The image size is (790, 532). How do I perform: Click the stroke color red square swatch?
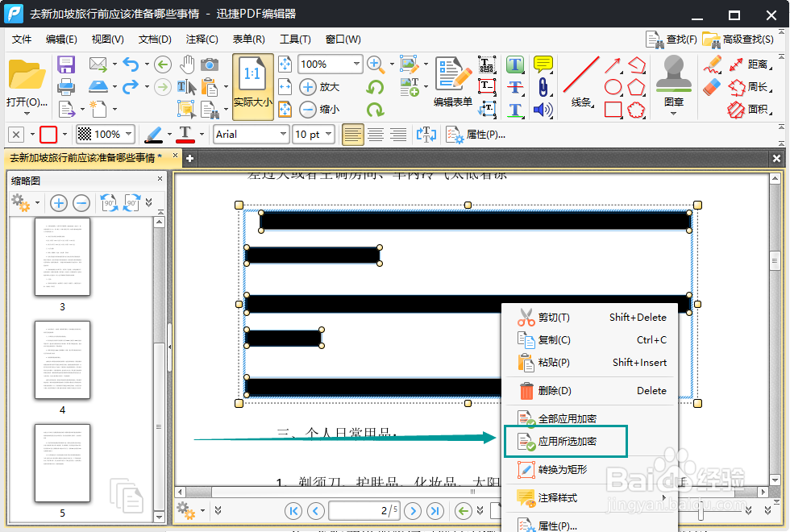tap(48, 135)
